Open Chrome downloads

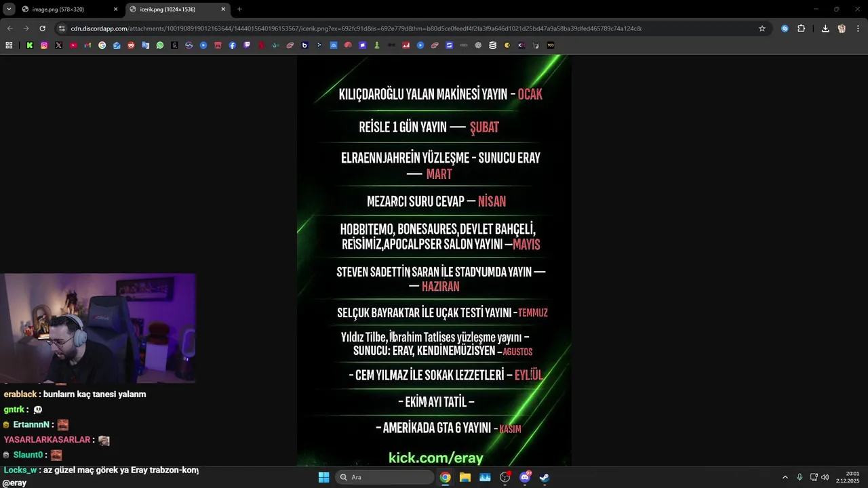pos(825,28)
